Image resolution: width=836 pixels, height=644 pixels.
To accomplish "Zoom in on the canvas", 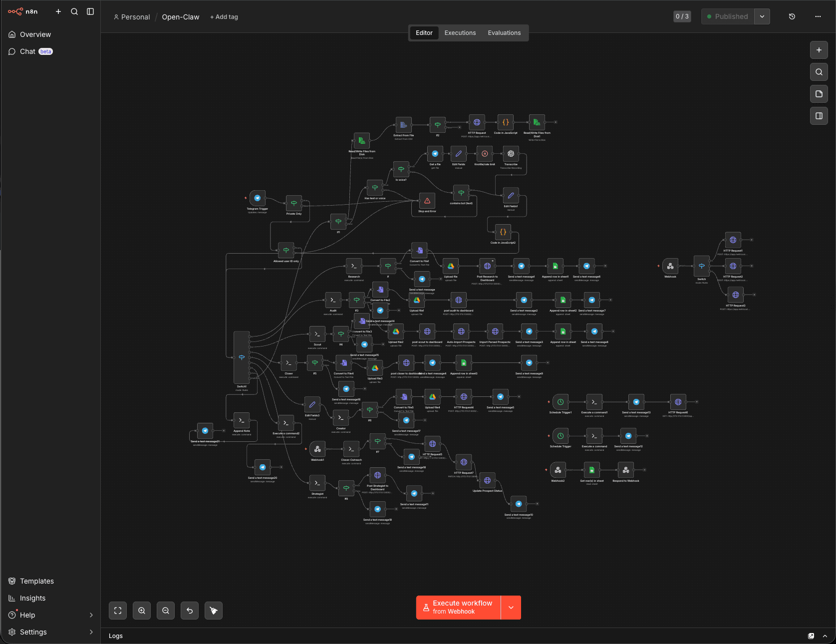I will 142,610.
